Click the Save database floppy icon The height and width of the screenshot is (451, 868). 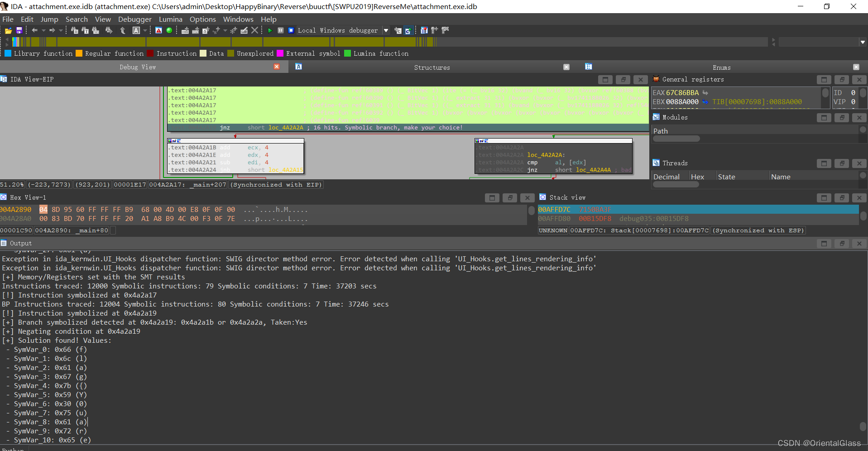point(19,30)
